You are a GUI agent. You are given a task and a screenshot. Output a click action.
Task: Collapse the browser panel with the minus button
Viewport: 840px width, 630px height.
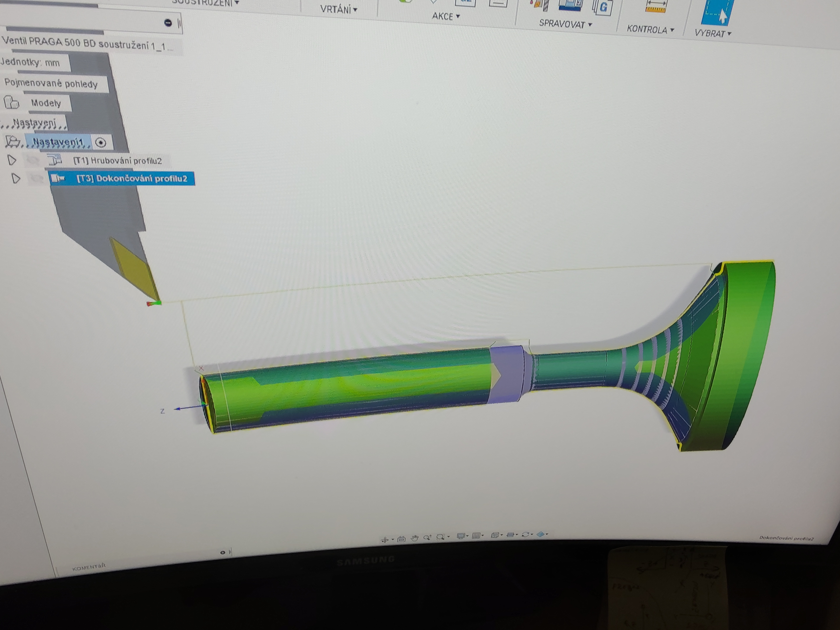pos(168,23)
